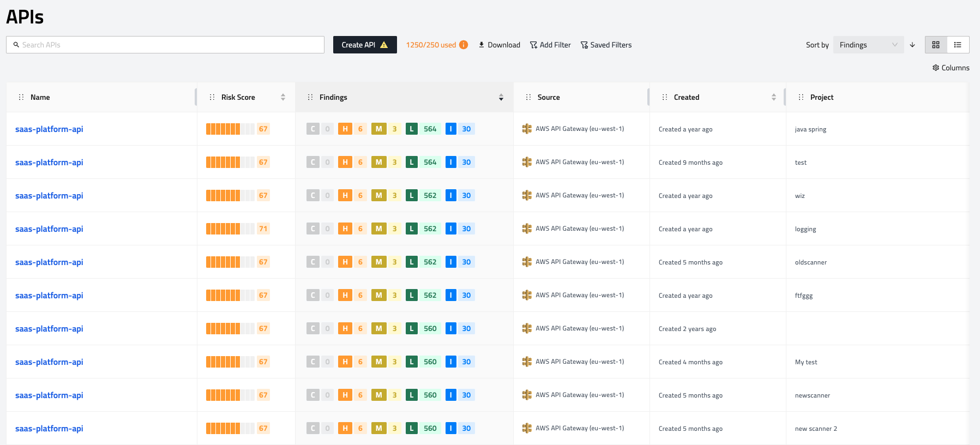Click the orange usage info icon

464,45
